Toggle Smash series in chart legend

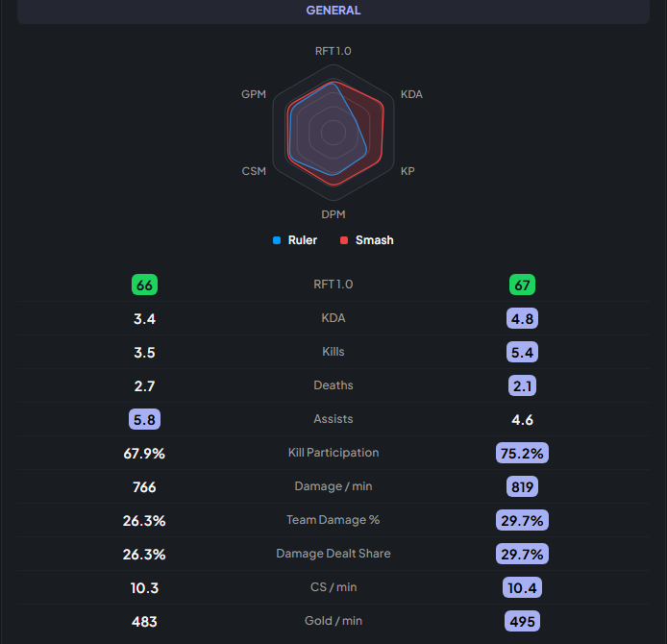[x=367, y=240]
